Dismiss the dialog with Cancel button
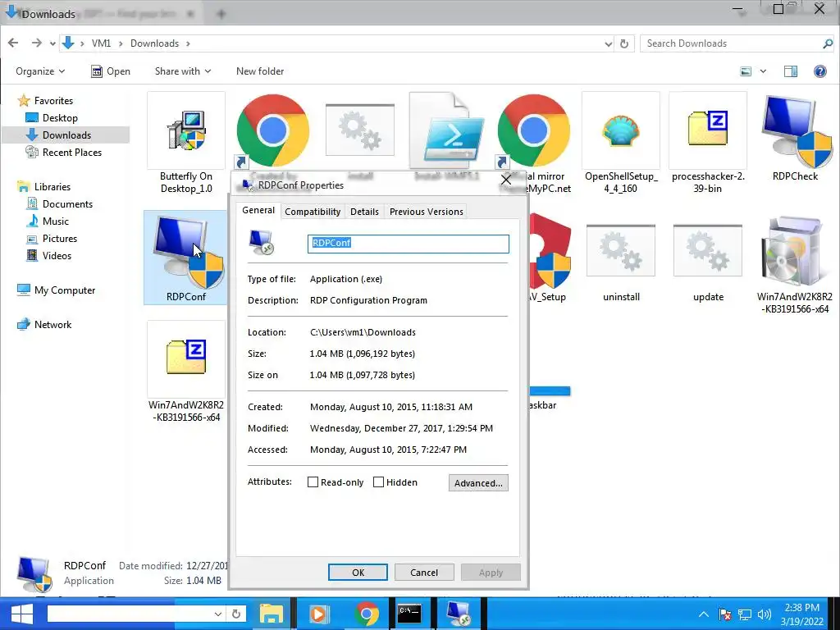840x630 pixels. coord(424,572)
